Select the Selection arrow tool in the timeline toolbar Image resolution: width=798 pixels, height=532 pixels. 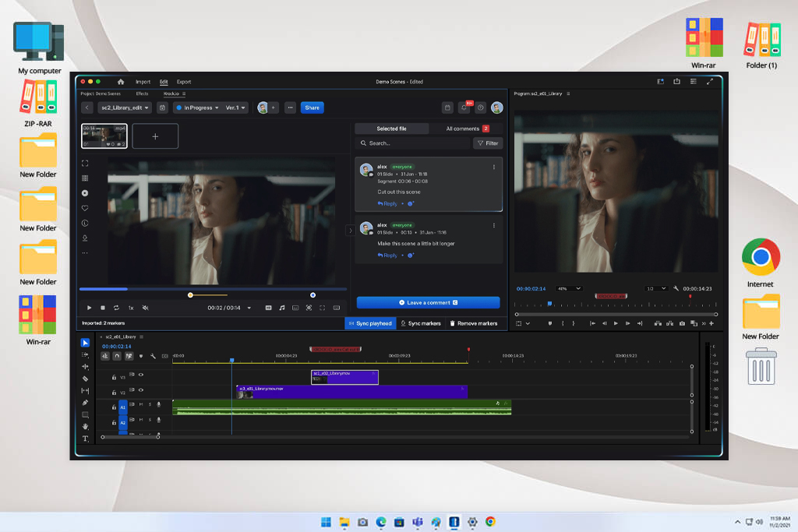[x=85, y=343]
